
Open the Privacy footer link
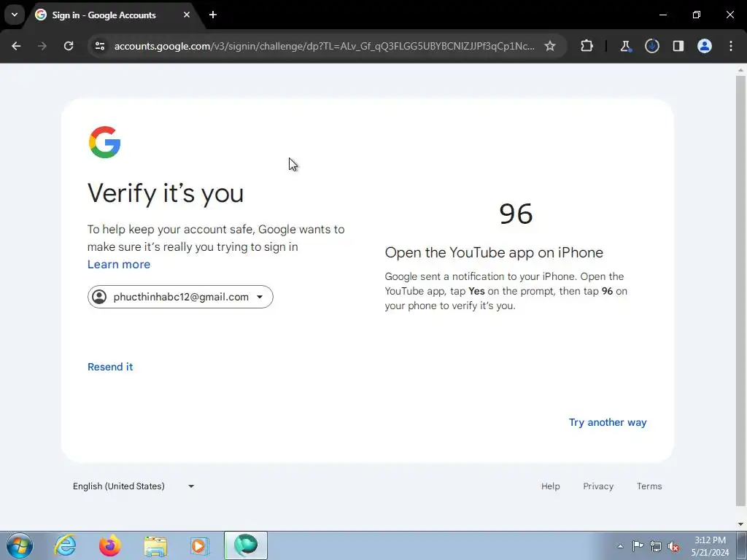(598, 486)
